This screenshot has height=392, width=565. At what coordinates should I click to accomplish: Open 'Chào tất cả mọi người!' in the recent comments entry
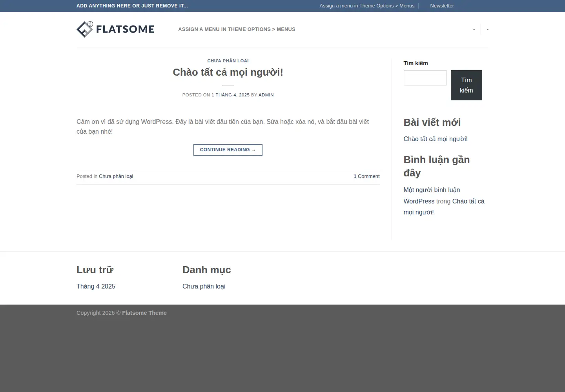444,207
